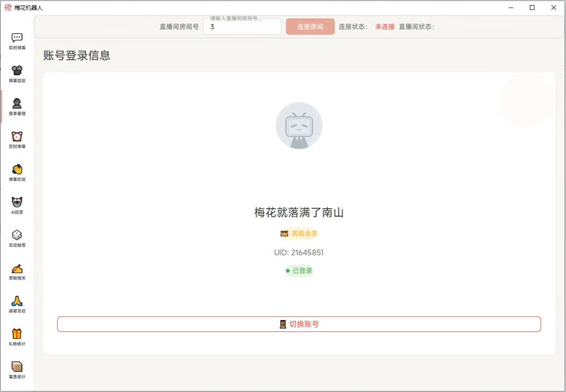Click the UID 21645851 text

point(299,252)
